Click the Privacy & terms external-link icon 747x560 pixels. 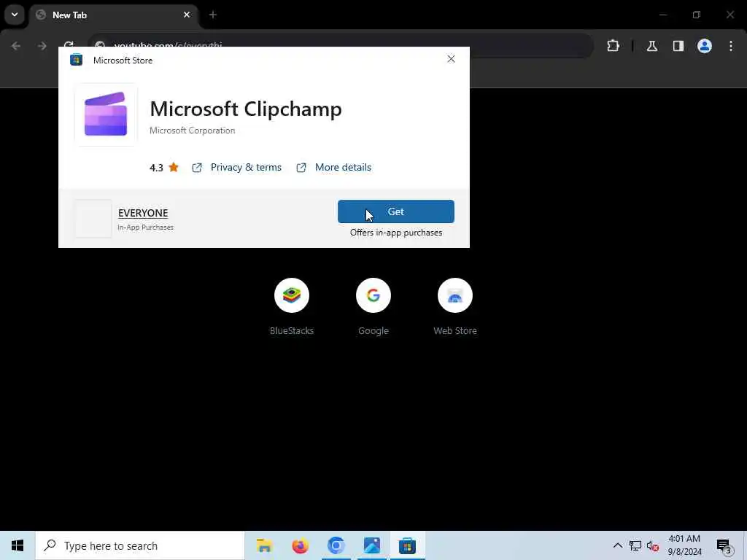coord(197,168)
